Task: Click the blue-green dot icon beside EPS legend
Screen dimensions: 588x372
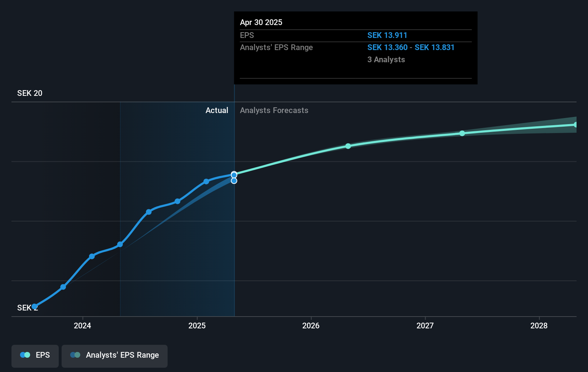Action: coord(24,354)
